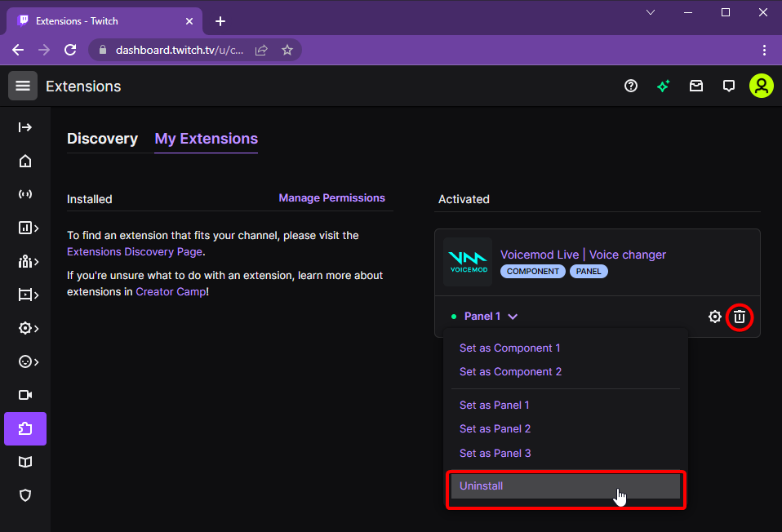Go to the Home icon in the sidebar

point(25,161)
